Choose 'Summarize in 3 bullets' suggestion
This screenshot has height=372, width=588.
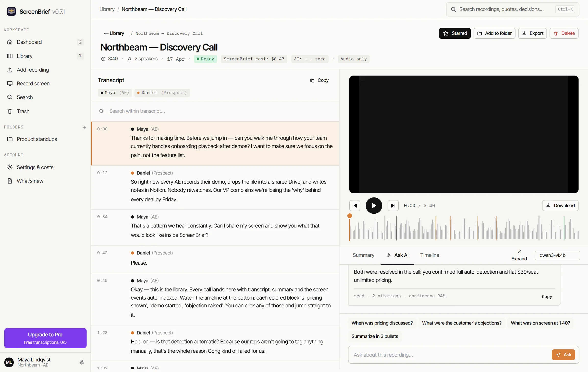coord(375,336)
